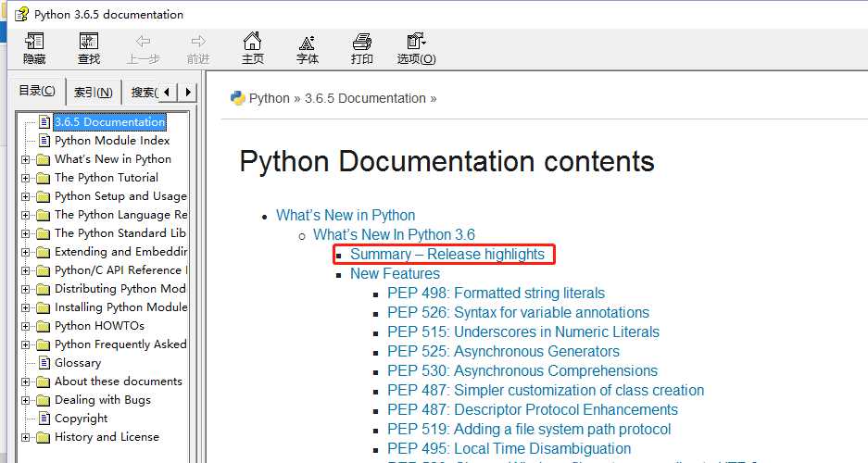The height and width of the screenshot is (463, 868).
Task: Click page icon beside 3.6.5 Documentation
Action: pyautogui.click(x=44, y=121)
